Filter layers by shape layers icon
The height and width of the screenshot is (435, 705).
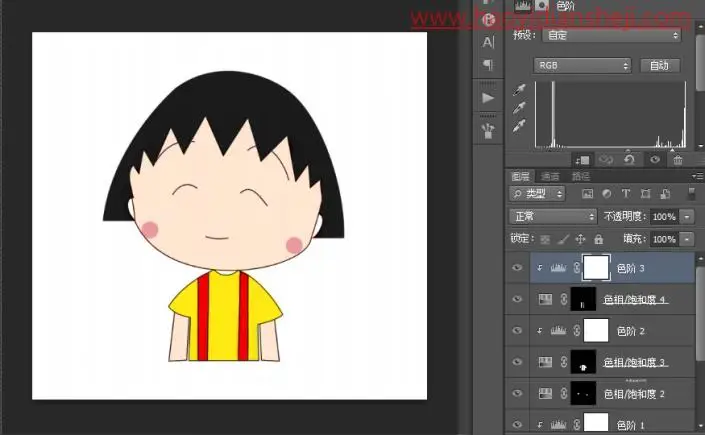[x=646, y=194]
